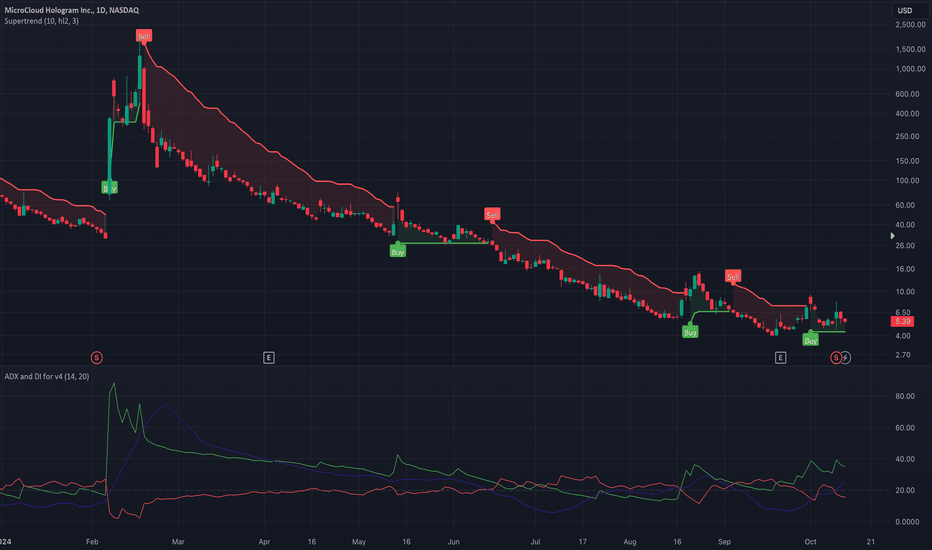Image resolution: width=932 pixels, height=550 pixels.
Task: Click the Jun date label on time axis
Action: pos(454,542)
